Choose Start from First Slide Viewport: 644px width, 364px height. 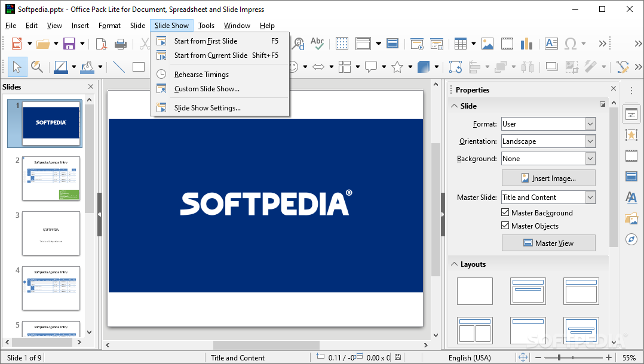point(220,41)
